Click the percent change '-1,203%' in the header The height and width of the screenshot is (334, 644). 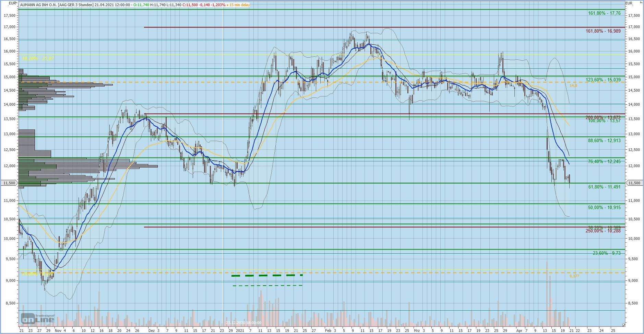point(218,5)
